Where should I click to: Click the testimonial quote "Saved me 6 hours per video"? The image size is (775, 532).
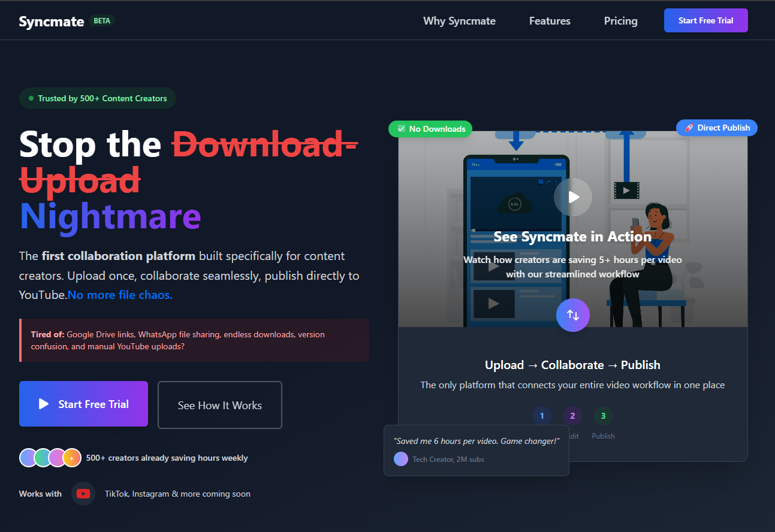pyautogui.click(x=477, y=441)
